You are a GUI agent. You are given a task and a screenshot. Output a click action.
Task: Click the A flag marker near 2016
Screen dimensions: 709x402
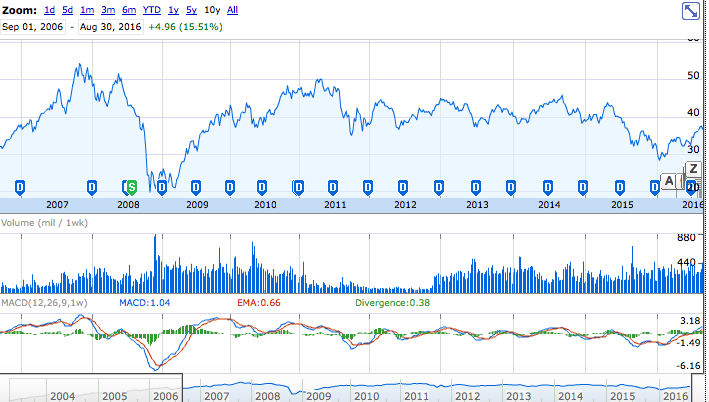[x=669, y=181]
